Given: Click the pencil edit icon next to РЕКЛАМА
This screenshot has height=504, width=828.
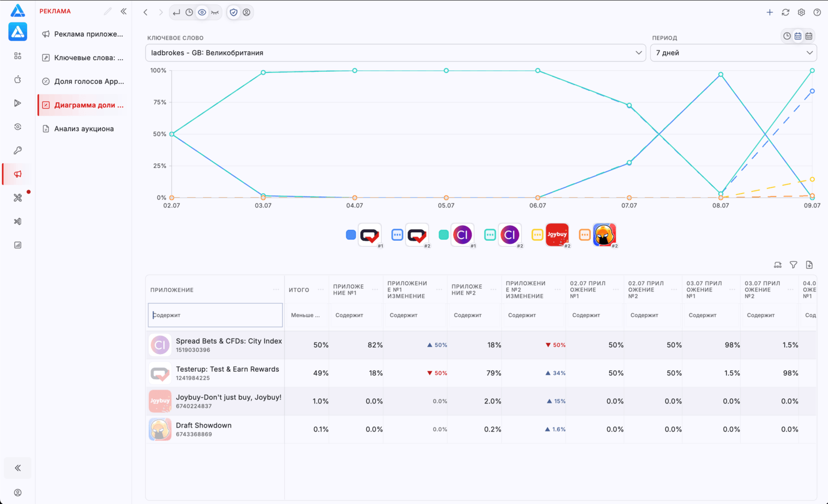Looking at the screenshot, I should (108, 11).
